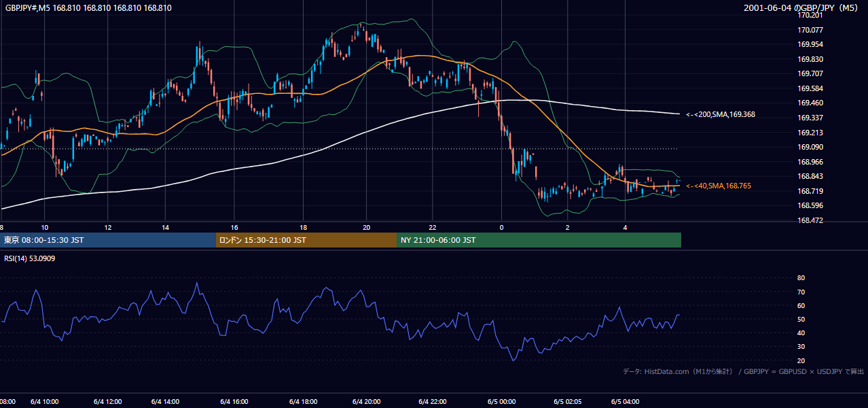The width and height of the screenshot is (868, 408).
Task: Click RSI scale level 20
Action: (801, 360)
